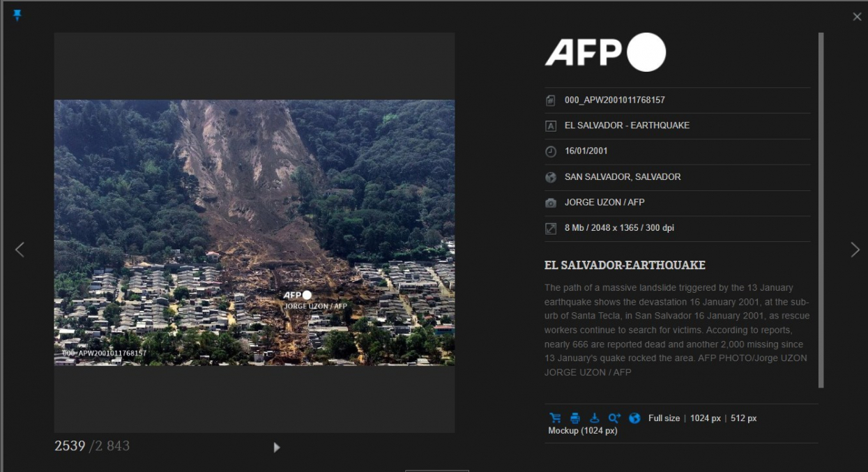The image size is (868, 472).
Task: Click the magnifier search-similar icon
Action: pos(614,418)
